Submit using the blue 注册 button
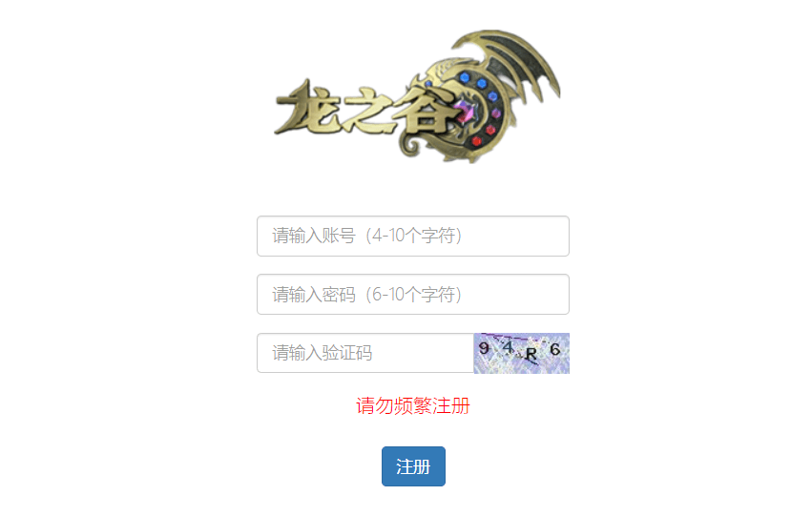 (x=413, y=466)
